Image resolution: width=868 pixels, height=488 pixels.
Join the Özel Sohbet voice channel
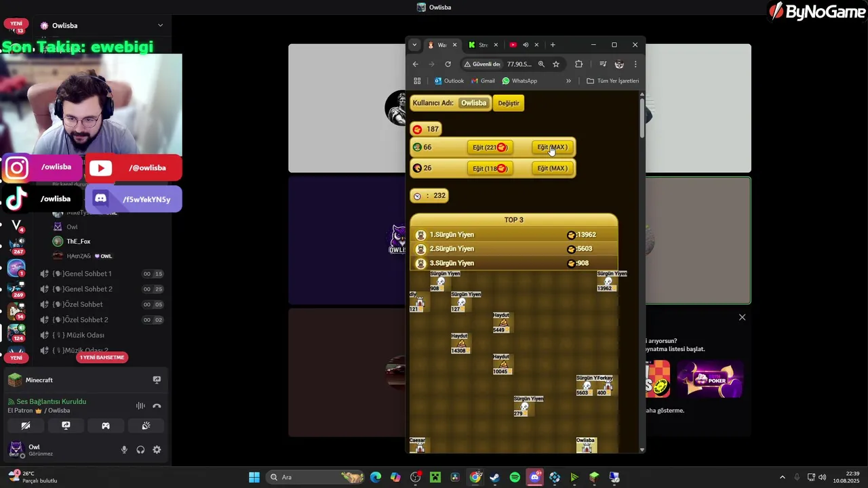pyautogui.click(x=102, y=304)
